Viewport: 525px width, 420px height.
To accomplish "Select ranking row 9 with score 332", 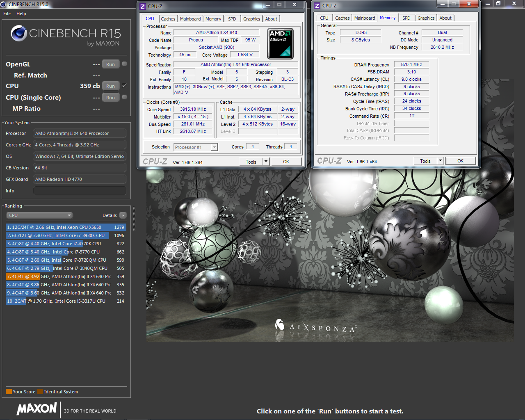I will (66, 293).
